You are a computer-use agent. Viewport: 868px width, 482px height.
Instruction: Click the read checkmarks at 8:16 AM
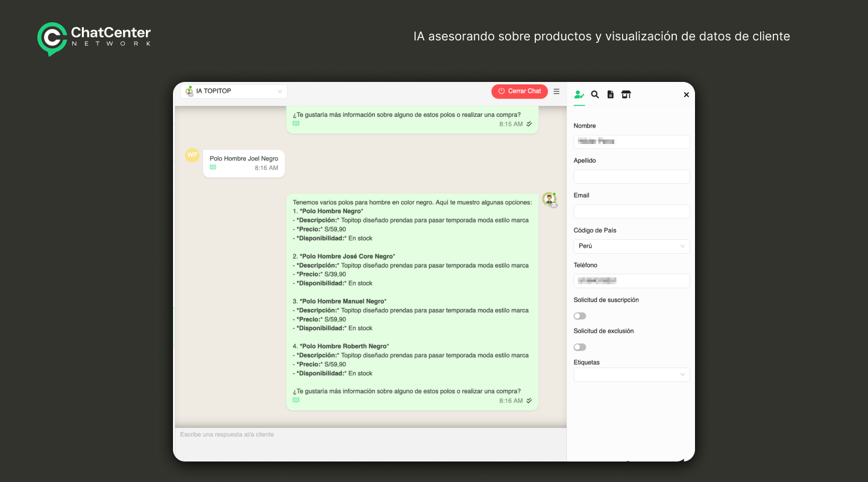click(x=529, y=400)
